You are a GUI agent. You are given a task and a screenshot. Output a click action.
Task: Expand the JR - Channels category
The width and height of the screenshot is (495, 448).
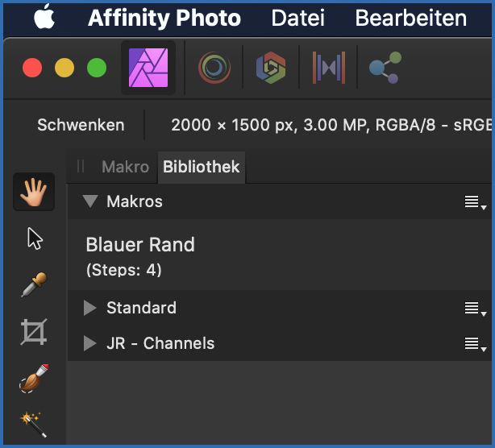pyautogui.click(x=89, y=343)
